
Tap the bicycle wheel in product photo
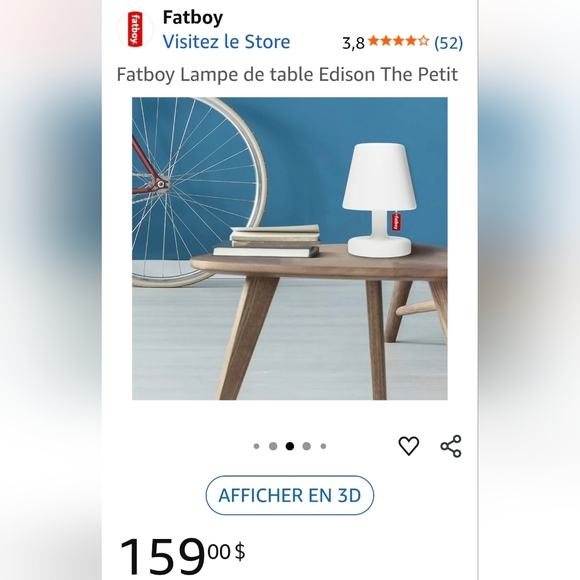(199, 192)
